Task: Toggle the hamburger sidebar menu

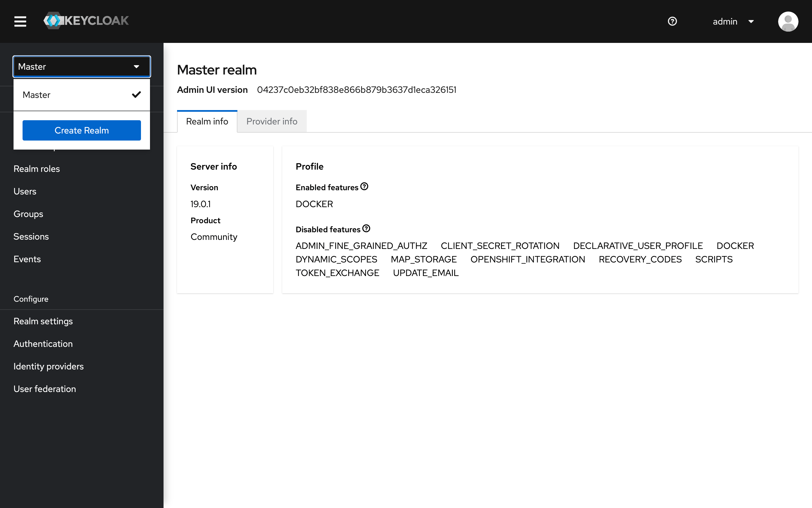Action: click(x=20, y=21)
